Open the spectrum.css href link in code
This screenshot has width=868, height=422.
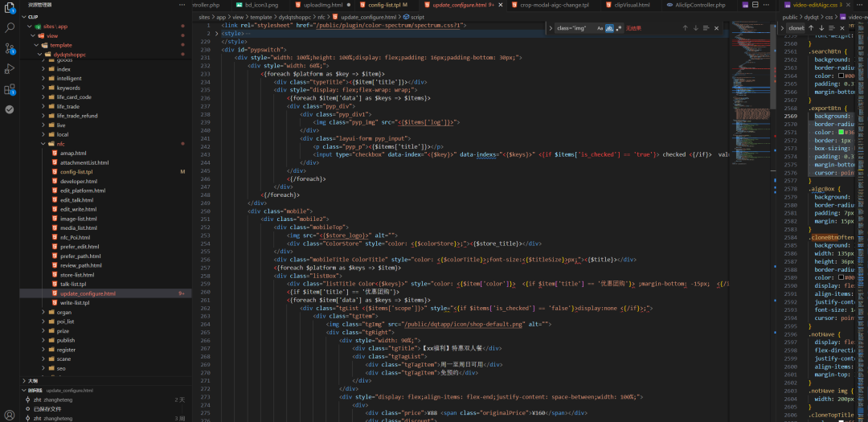tap(387, 26)
